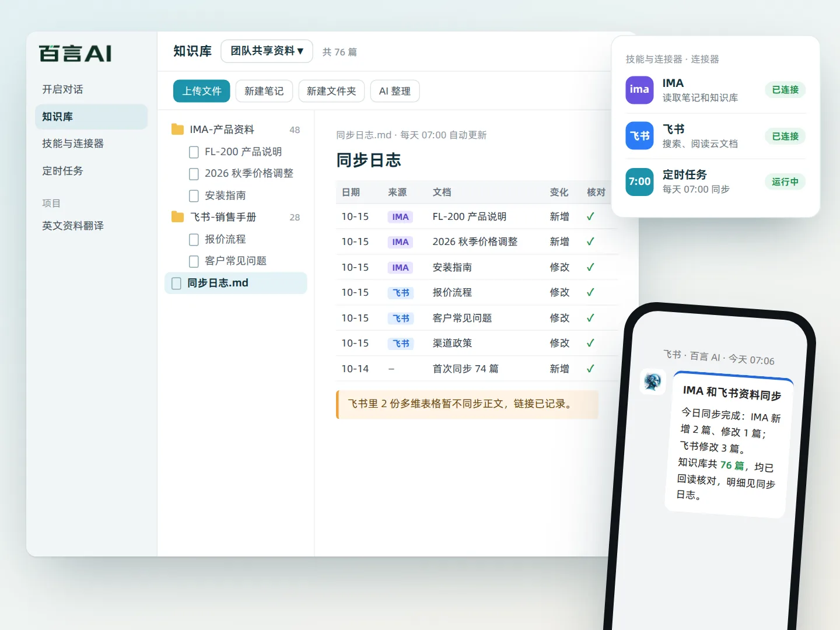This screenshot has width=840, height=630.
Task: Click the checkmark in the 安装指南 table row
Action: pos(590,267)
